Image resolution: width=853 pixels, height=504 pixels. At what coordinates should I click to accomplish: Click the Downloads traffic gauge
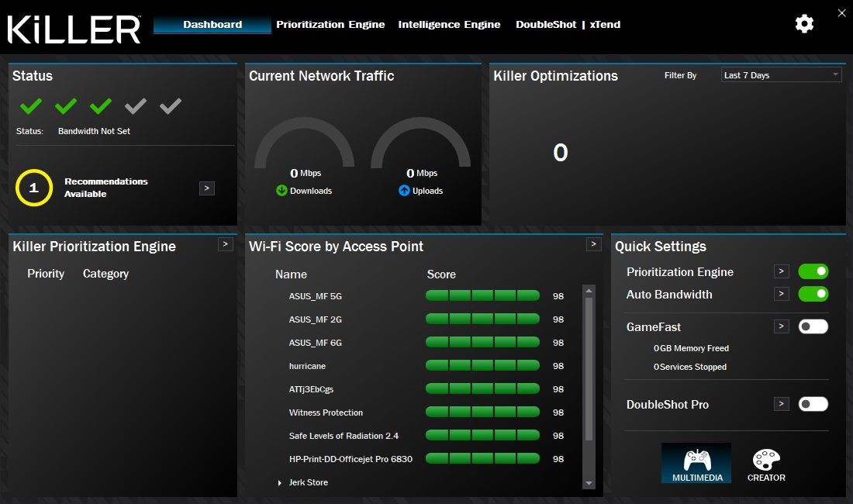pos(305,143)
